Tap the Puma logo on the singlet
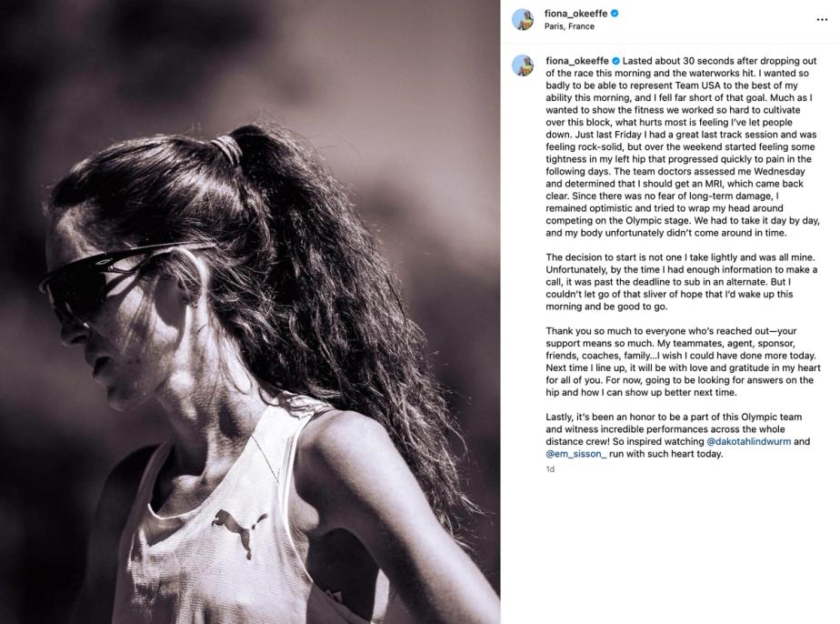 (238, 529)
